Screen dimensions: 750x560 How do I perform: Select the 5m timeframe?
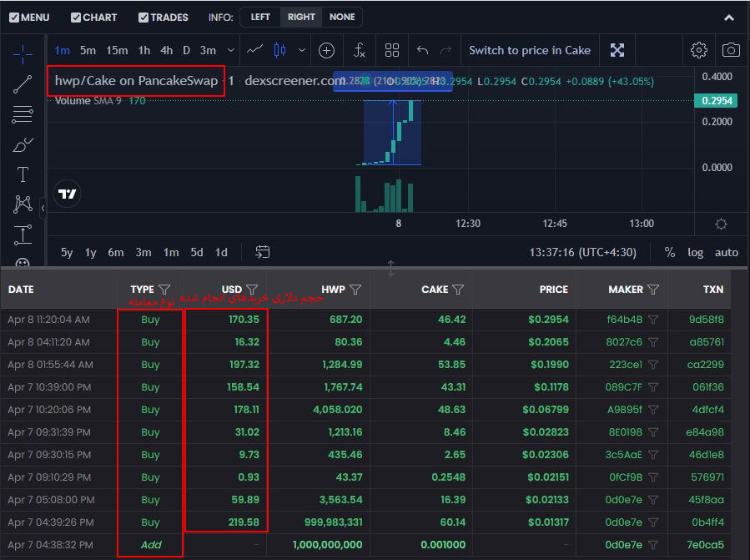tap(88, 50)
